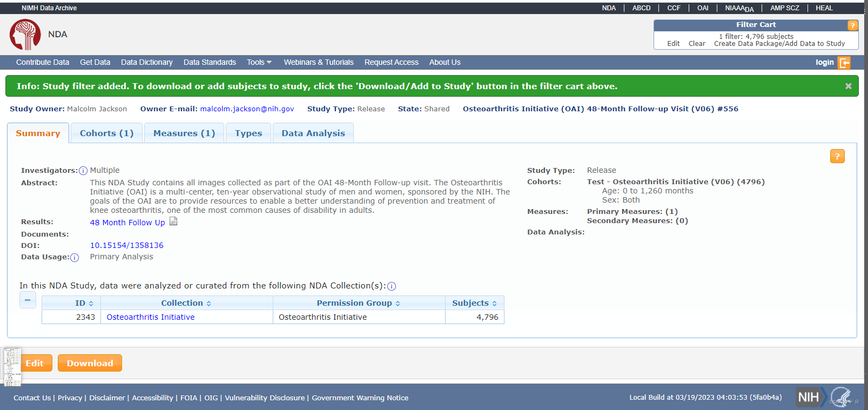Open Request Access page
This screenshot has height=410, width=868.
pos(392,62)
